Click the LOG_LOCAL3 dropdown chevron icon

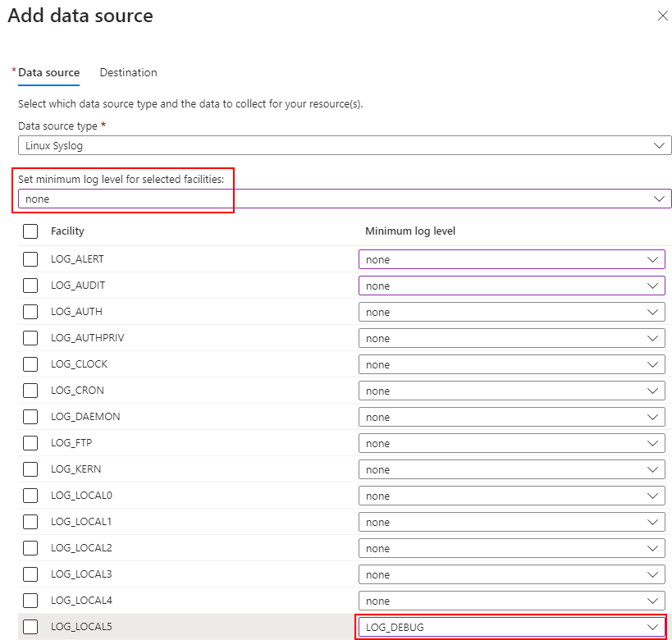(x=652, y=574)
